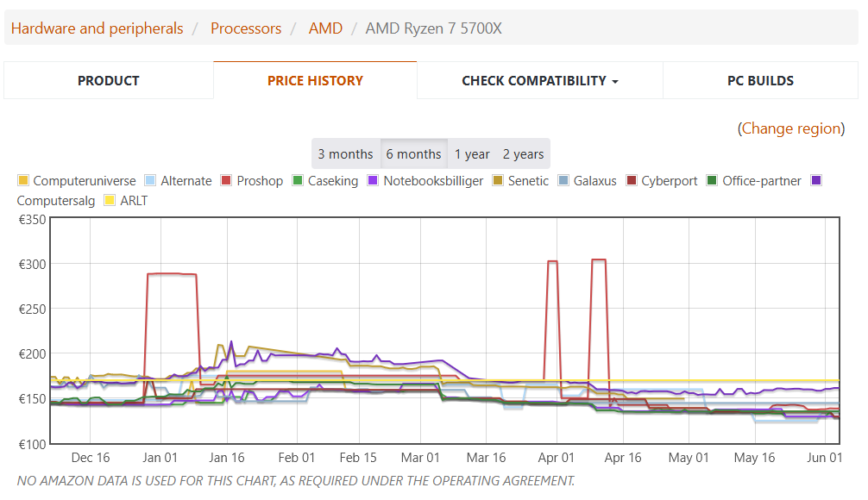Click the no Amazon data disclaimer text
Viewport: 868px width, 500px height.
(296, 481)
